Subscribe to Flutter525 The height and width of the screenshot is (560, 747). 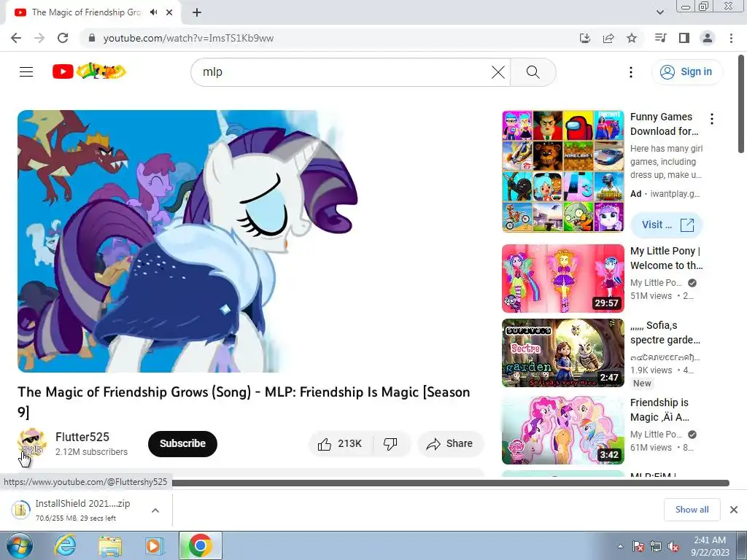[x=182, y=444]
